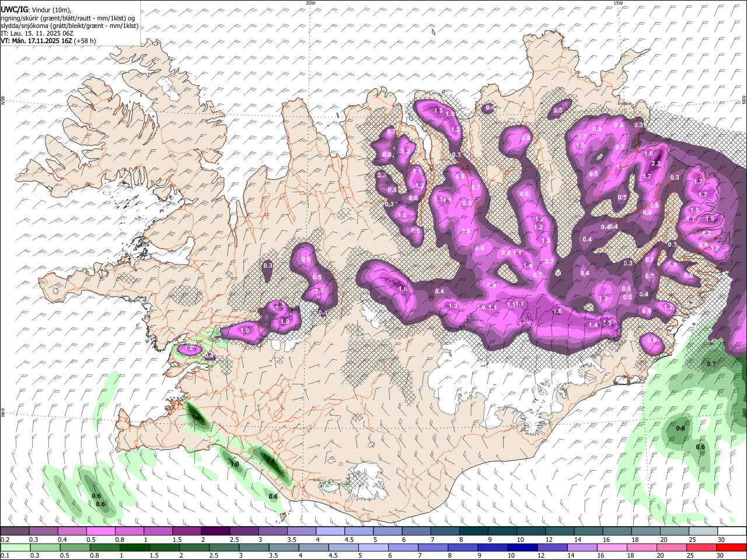This screenshot has height=560, width=747.
Task: Select the deep blue 10–12 rain scale swatch
Action: click(x=522, y=547)
